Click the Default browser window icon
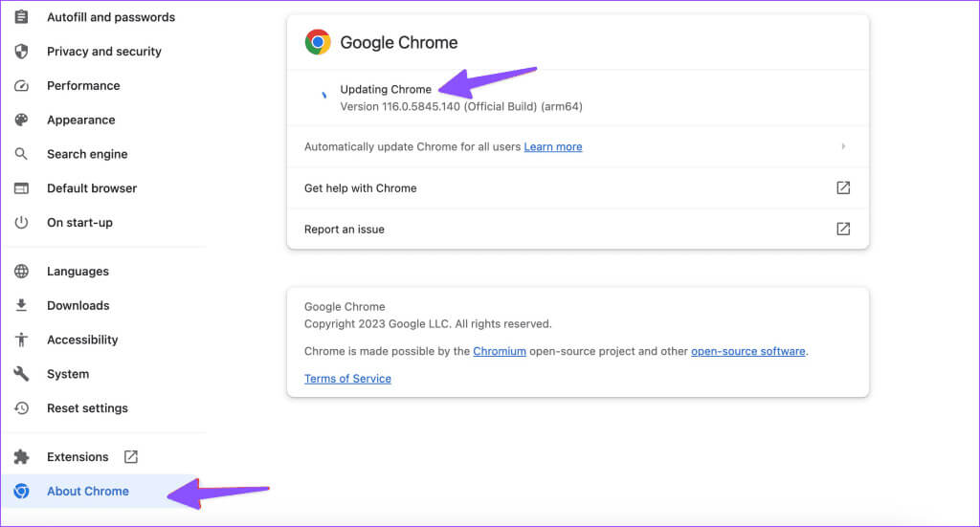980x527 pixels. (x=21, y=188)
